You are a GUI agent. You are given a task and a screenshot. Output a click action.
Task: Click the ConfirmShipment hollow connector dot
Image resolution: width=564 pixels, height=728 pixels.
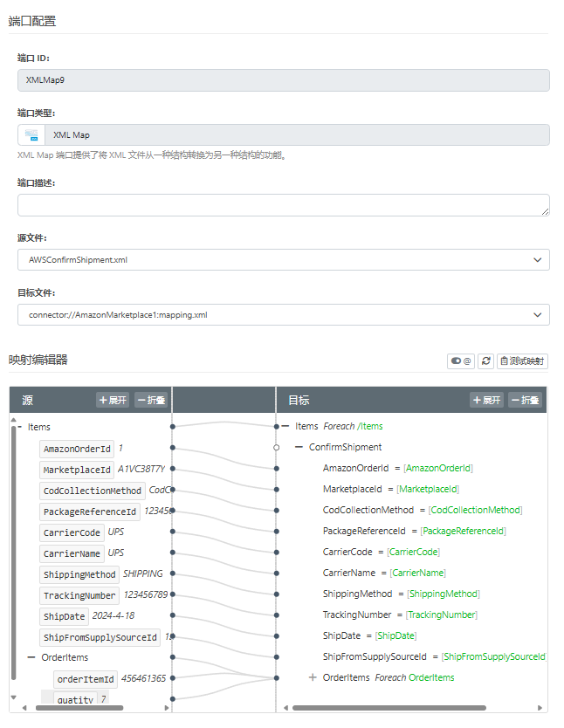click(276, 447)
